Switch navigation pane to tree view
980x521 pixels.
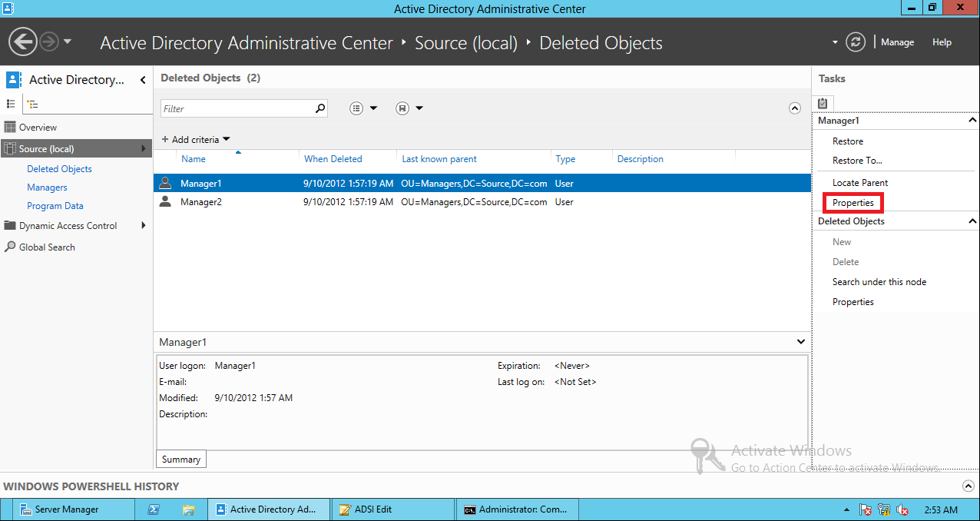click(x=32, y=104)
